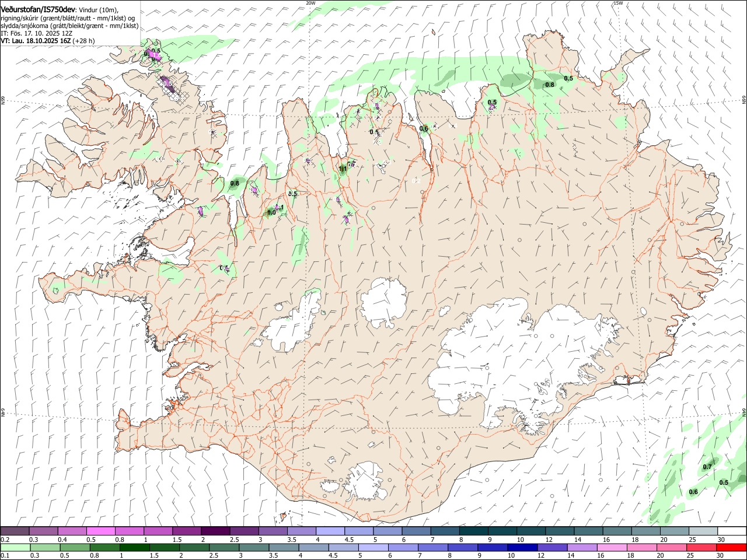The width and height of the screenshot is (747, 560).
Task: Click the initial time "IT: Fös. 17. 10. 2025 12Z"
Action: [x=36, y=33]
